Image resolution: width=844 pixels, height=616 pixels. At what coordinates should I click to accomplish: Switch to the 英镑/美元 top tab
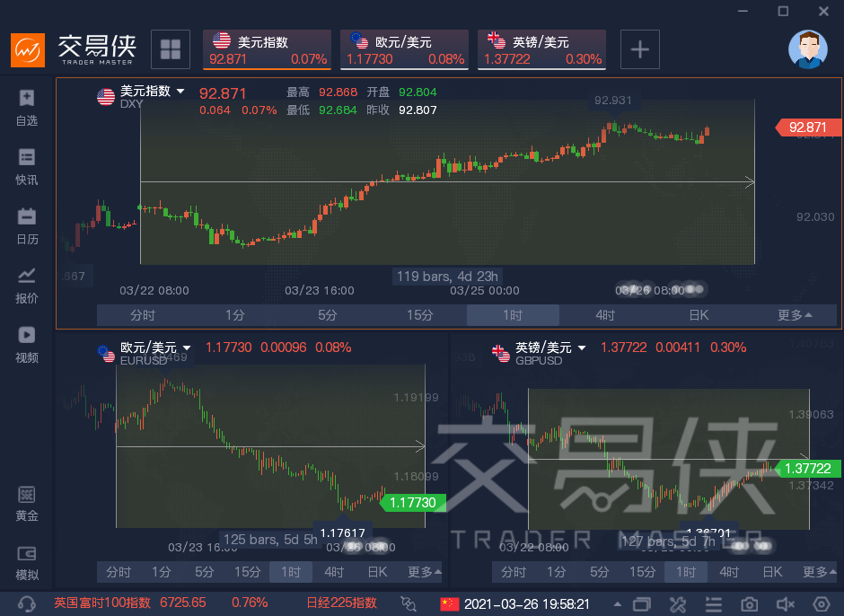(541, 49)
